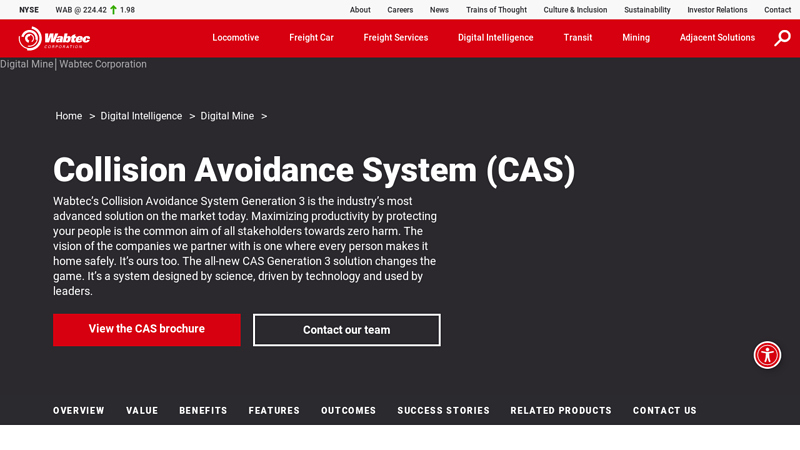Viewport: 800px width, 450px height.
Task: Jump to CONTACT US section
Action: pyautogui.click(x=665, y=411)
